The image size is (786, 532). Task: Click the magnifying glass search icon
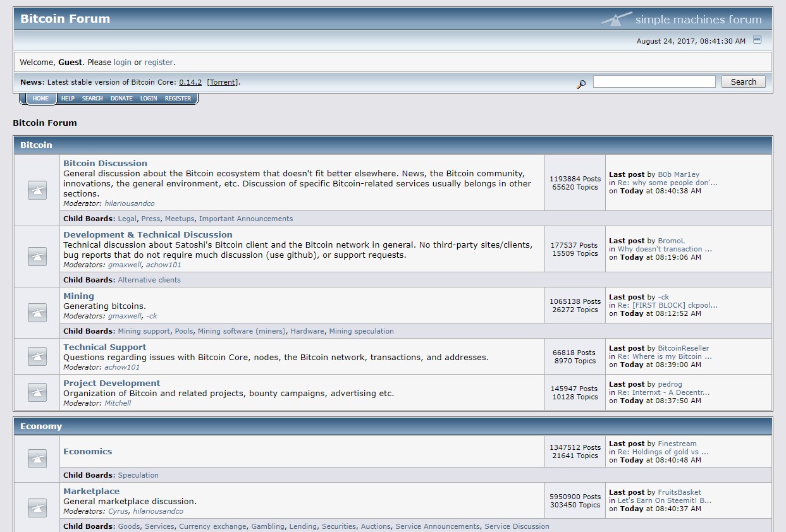click(581, 84)
